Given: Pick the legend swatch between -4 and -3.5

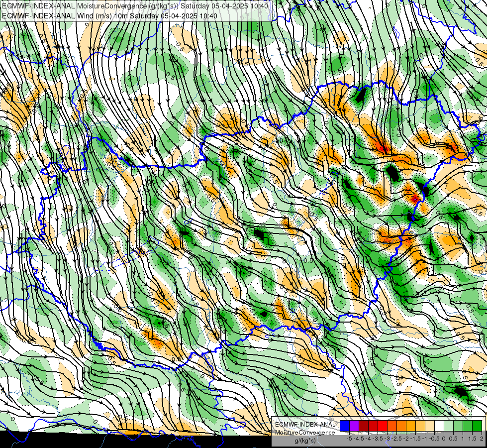Looking at the screenshot, I should pyautogui.click(x=373, y=426).
